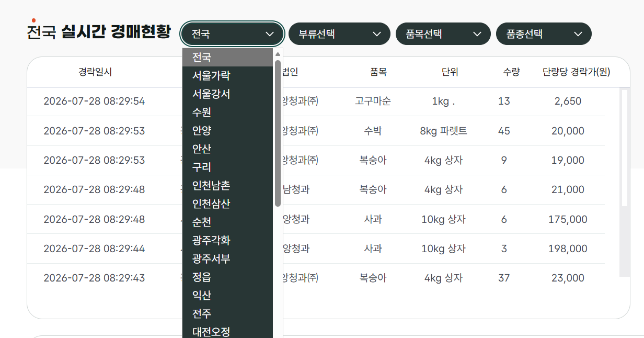This screenshot has height=338, width=644.
Task: Click the 20,000 price cell
Action: click(x=568, y=131)
